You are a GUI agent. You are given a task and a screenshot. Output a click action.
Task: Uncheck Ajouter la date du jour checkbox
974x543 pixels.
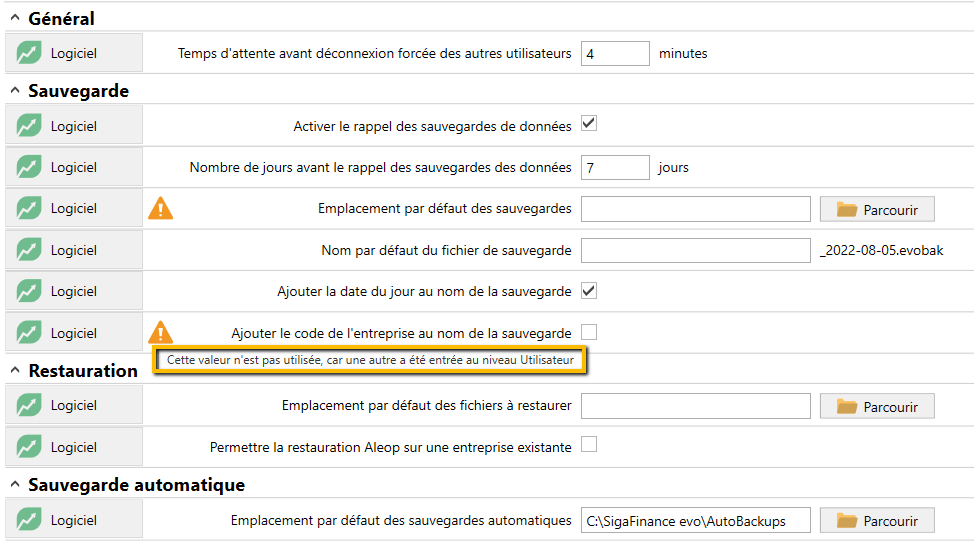(x=589, y=290)
